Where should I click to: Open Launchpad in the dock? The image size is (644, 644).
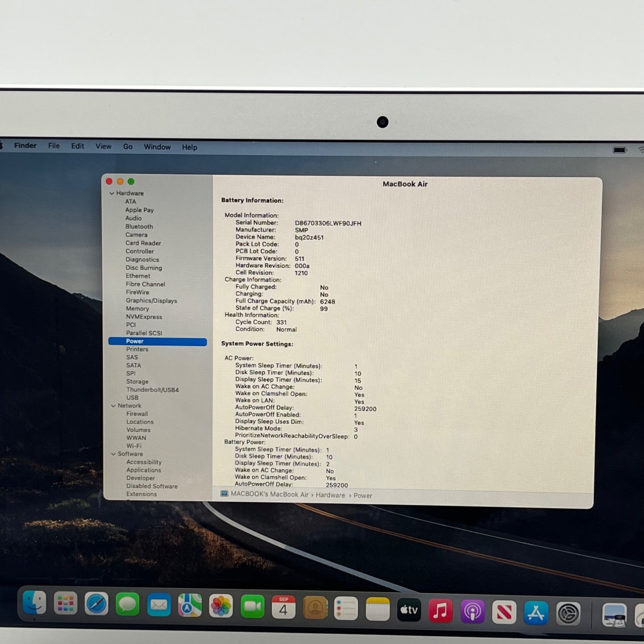coord(66,604)
